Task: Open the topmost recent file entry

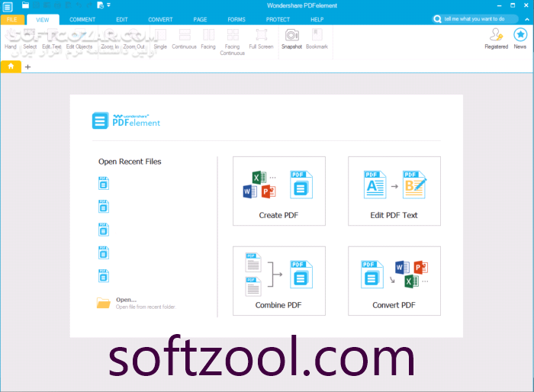Action: [104, 183]
